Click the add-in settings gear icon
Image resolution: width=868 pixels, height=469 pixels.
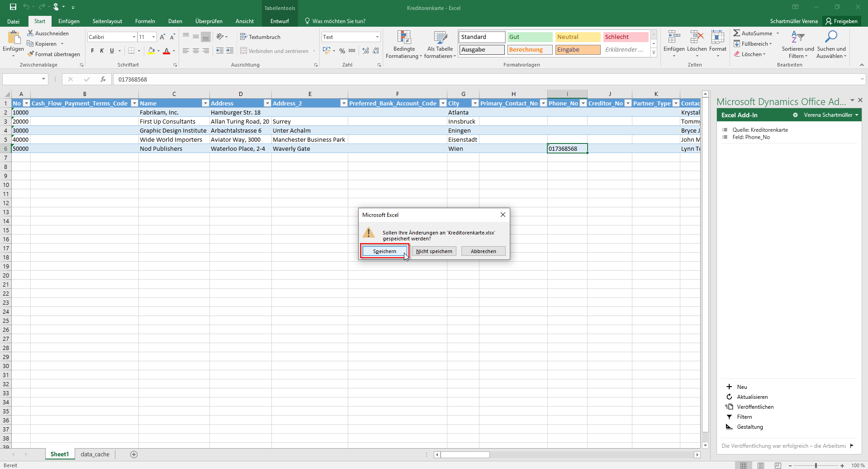pyautogui.click(x=795, y=115)
